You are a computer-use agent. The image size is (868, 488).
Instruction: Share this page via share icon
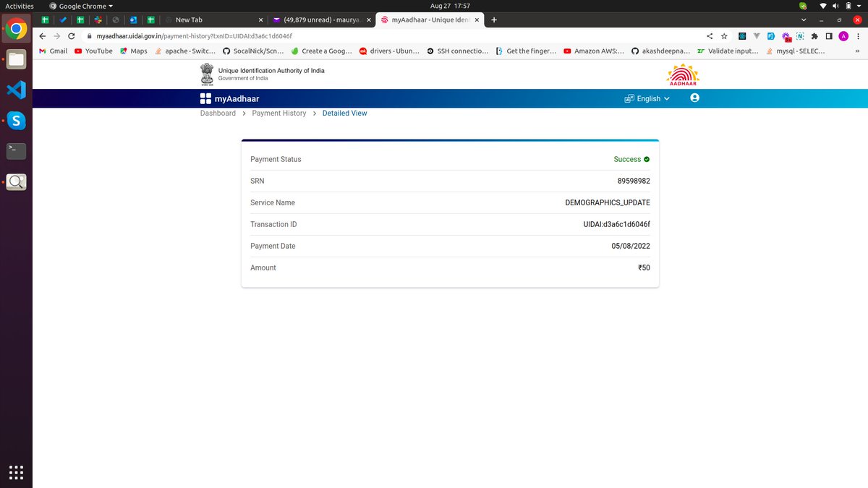coord(709,35)
